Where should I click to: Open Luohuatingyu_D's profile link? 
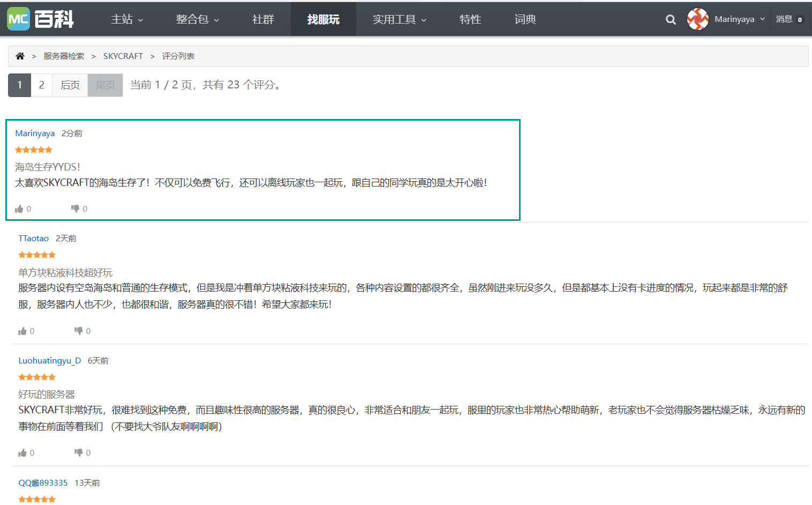(x=50, y=360)
